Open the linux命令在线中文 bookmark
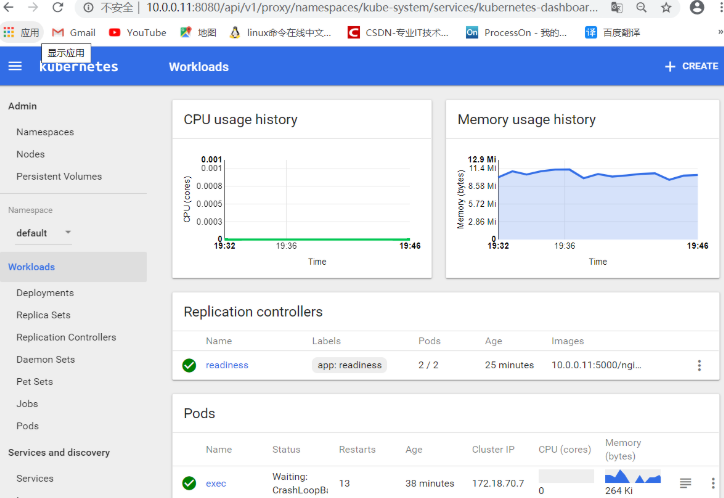 281,32
